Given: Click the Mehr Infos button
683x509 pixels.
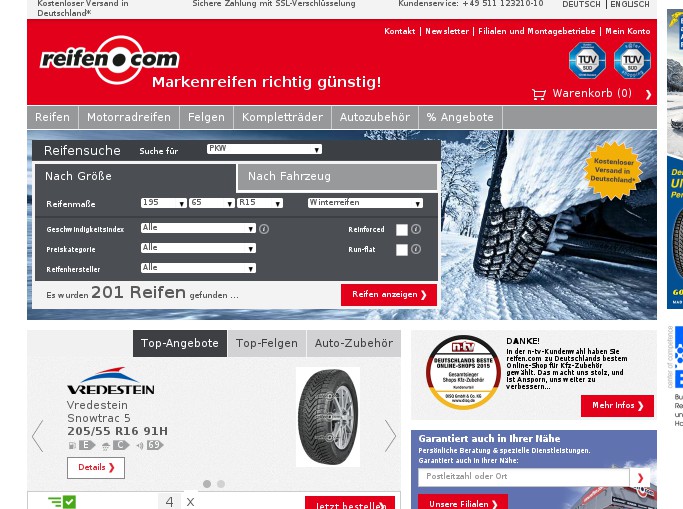Looking at the screenshot, I should tap(617, 406).
